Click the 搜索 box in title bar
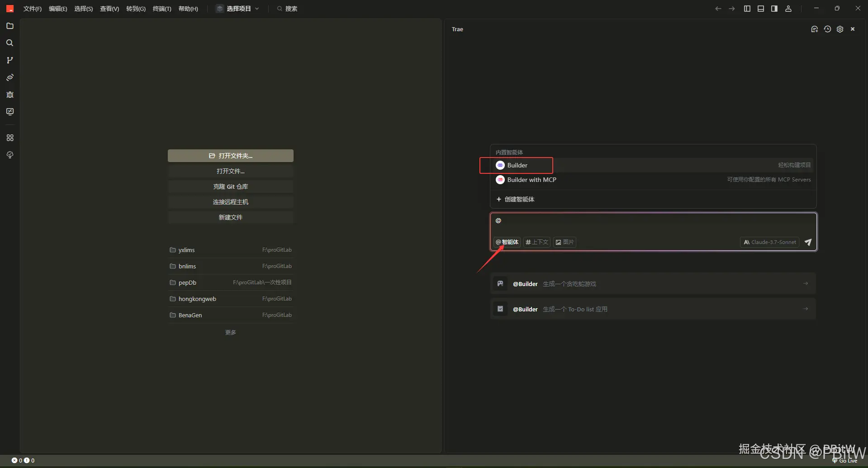 287,9
